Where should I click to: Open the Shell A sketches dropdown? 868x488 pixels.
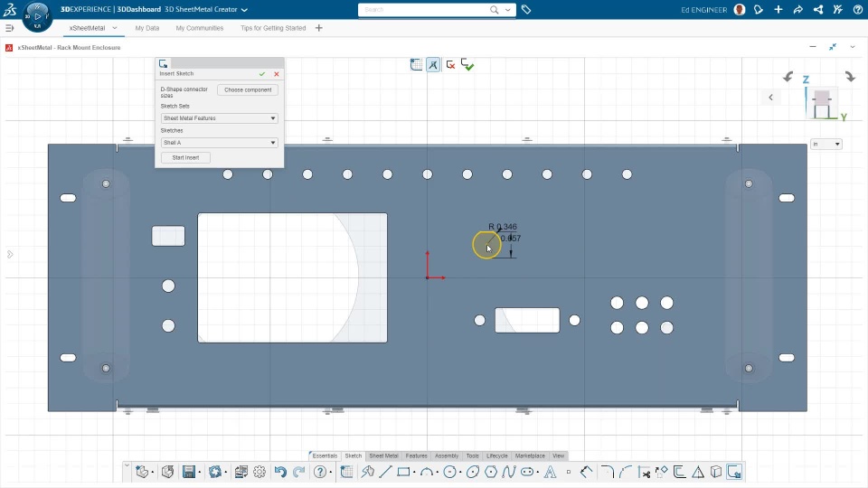[219, 142]
